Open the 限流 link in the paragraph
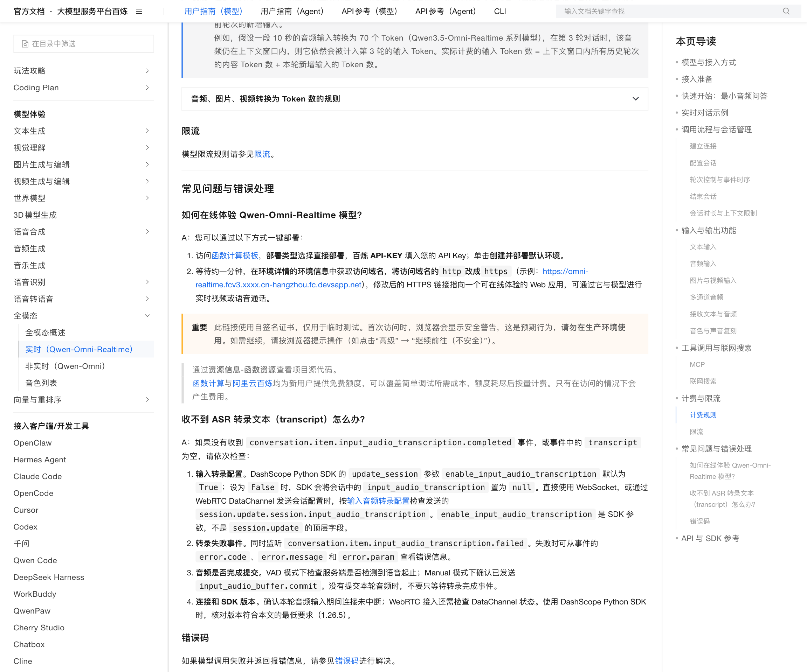 tap(262, 154)
